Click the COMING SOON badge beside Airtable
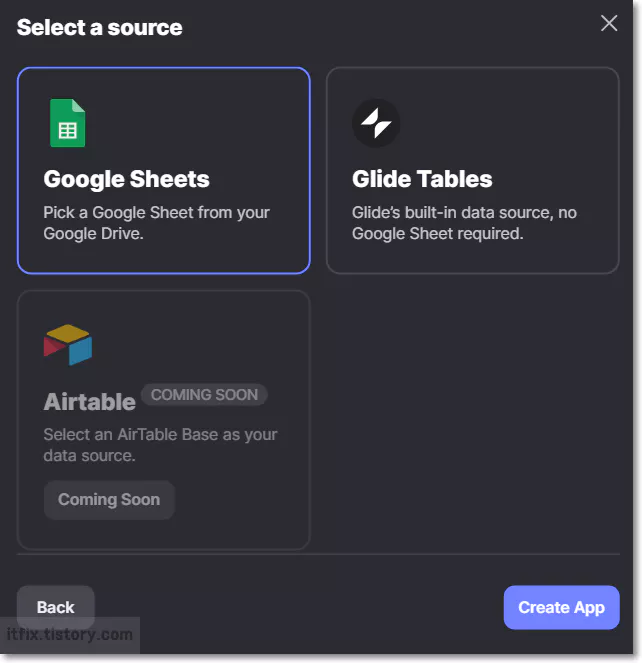This screenshot has width=642, height=663. (x=204, y=395)
